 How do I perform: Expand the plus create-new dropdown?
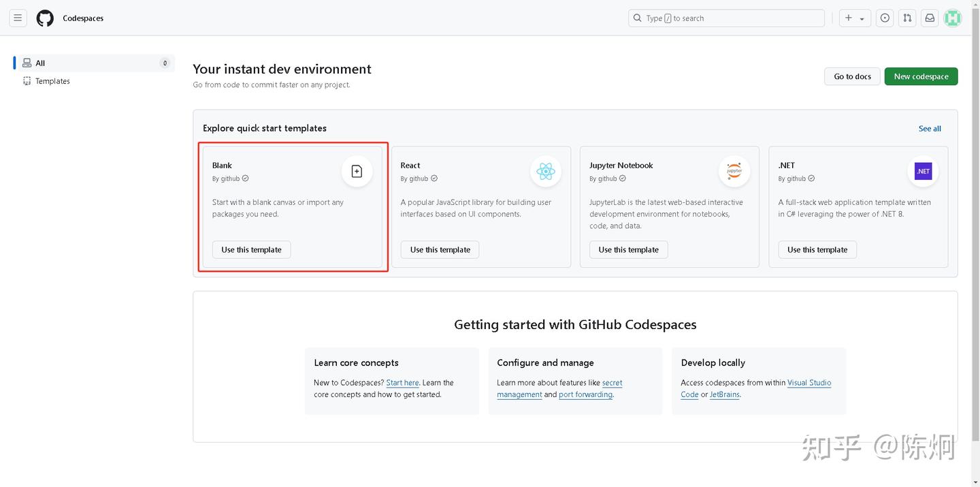(855, 18)
